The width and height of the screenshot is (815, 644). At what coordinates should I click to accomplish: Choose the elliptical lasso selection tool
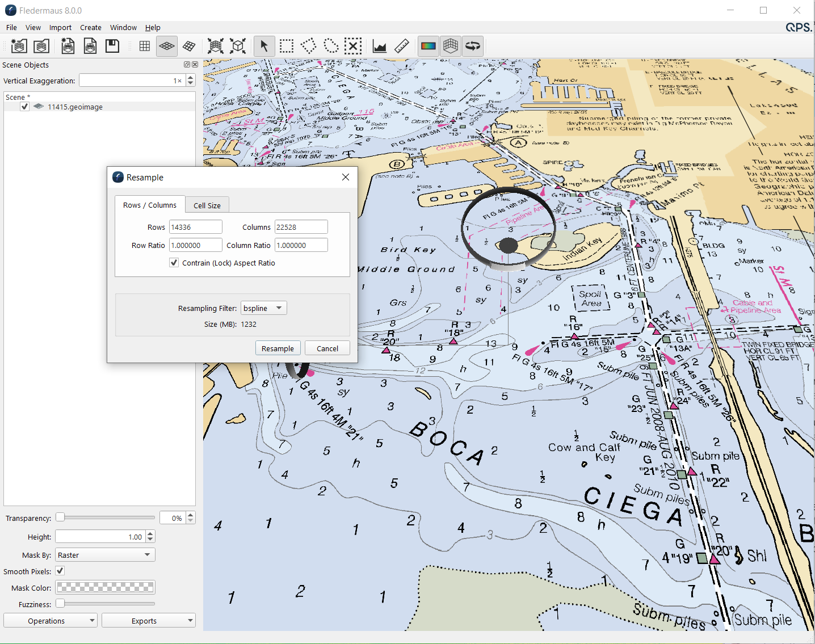[331, 46]
